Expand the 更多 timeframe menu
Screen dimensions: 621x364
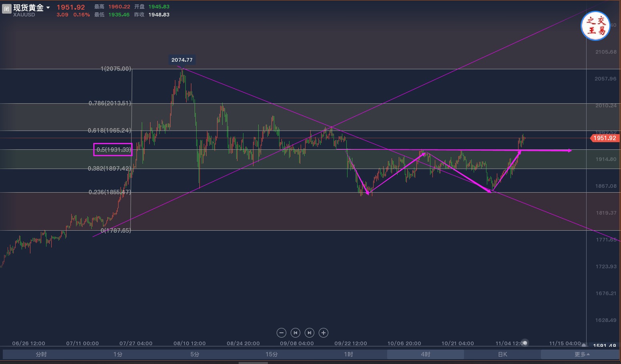coord(582,354)
